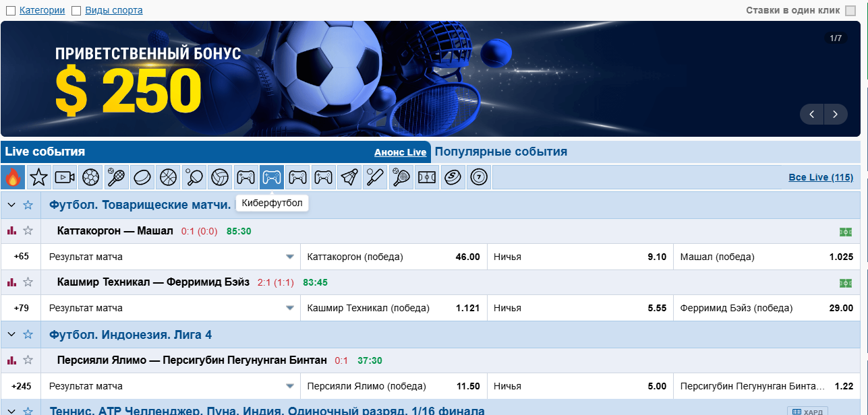This screenshot has height=415, width=868.
Task: Filter live events by basketball icon
Action: click(x=168, y=177)
